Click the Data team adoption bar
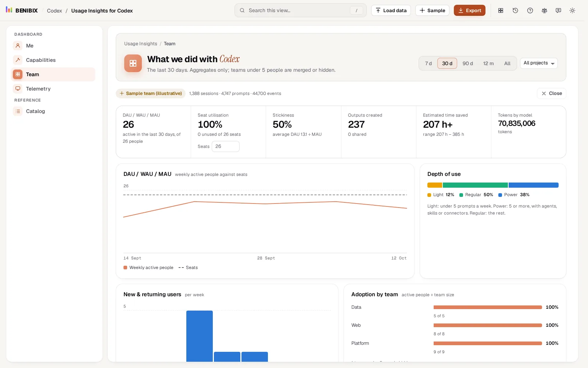Viewport: 588px width, 368px height. point(488,307)
